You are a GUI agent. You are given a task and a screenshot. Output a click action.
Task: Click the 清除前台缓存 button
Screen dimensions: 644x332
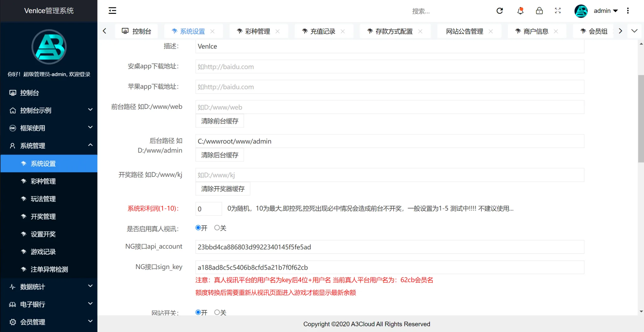(219, 121)
